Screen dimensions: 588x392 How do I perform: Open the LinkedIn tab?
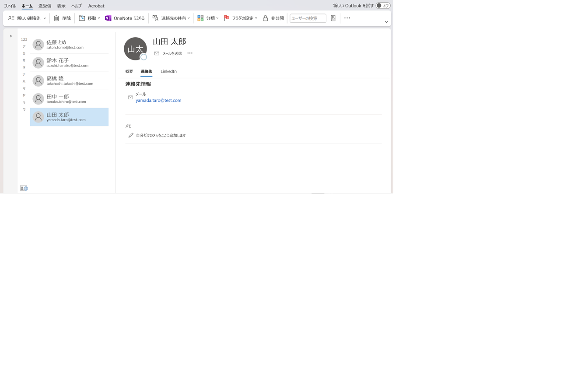coord(168,71)
